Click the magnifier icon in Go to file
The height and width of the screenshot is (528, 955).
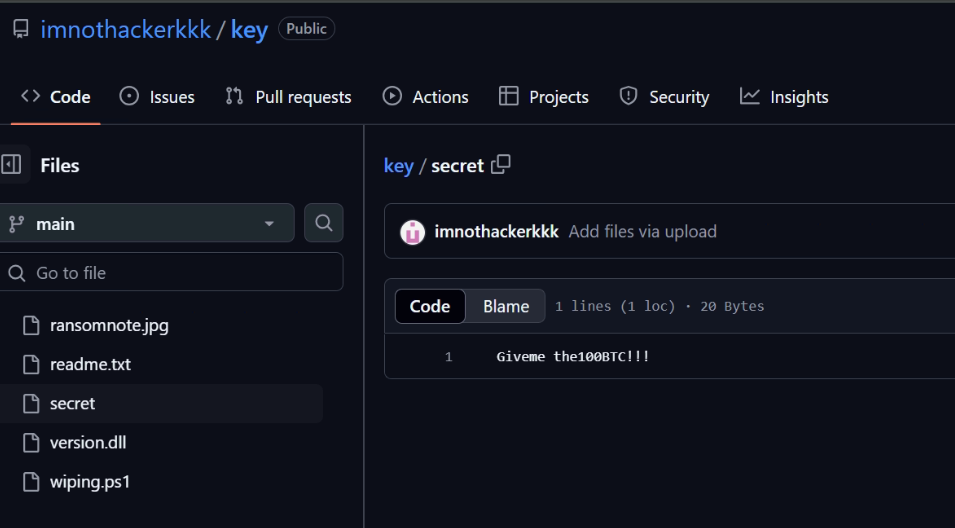(x=17, y=273)
